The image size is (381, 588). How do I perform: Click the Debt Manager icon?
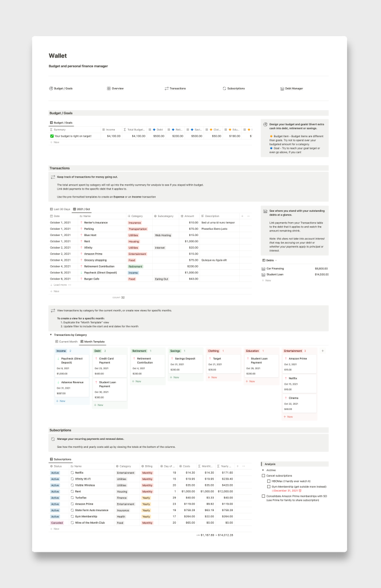pyautogui.click(x=282, y=88)
